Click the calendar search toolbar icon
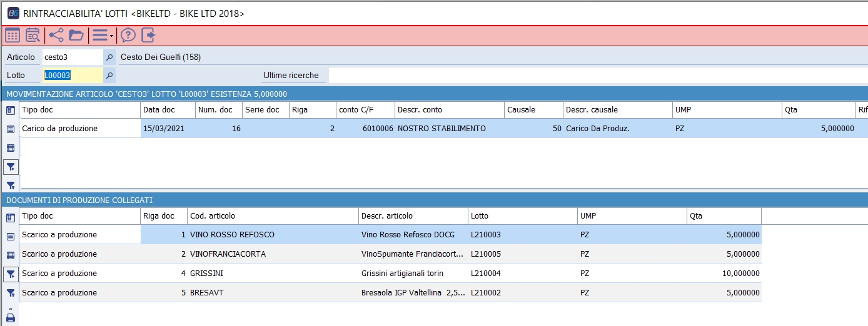This screenshot has height=326, width=868. click(33, 35)
